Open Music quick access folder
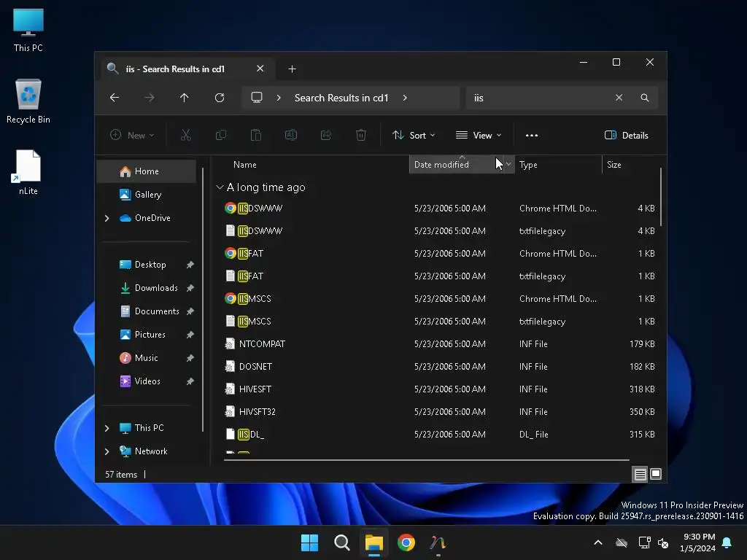 coord(146,358)
